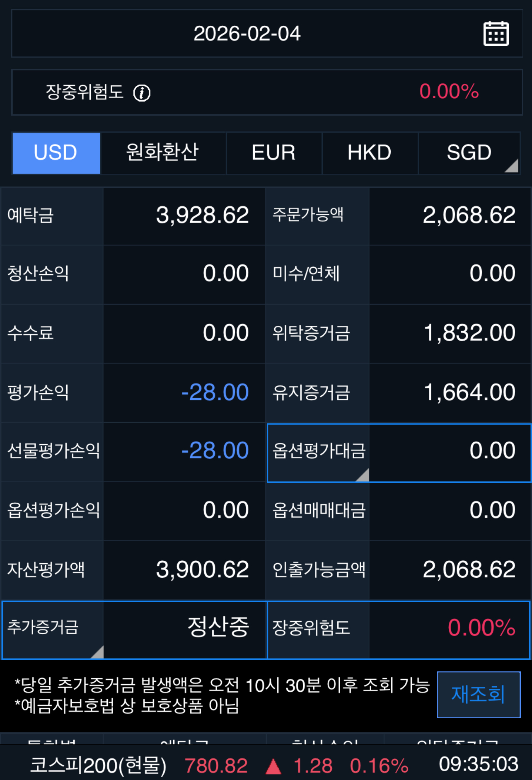Tap the 2026-02-04 date field
532x780 pixels.
coord(247,34)
